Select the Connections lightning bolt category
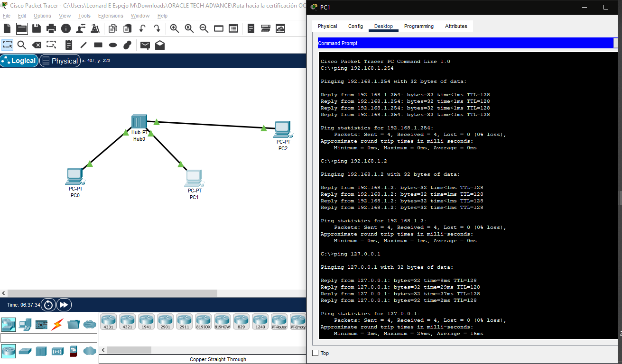Viewport: 622px width, 364px height. coord(57,325)
